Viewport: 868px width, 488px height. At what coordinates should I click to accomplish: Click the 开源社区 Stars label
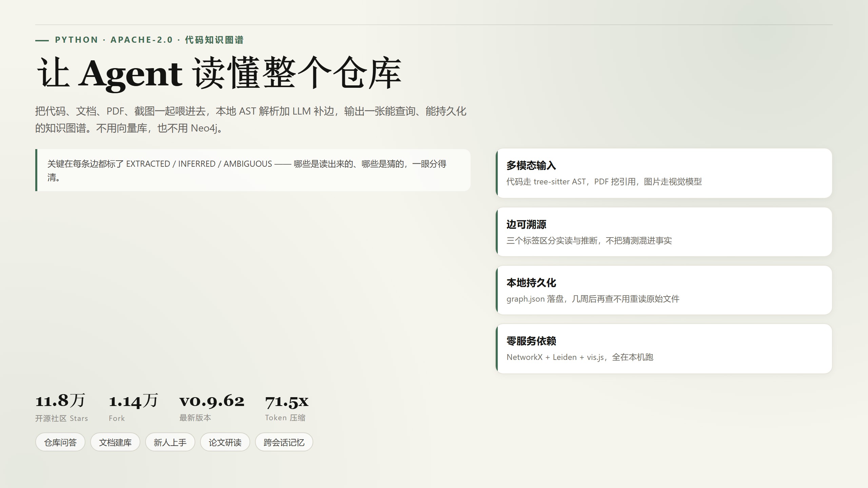point(62,419)
